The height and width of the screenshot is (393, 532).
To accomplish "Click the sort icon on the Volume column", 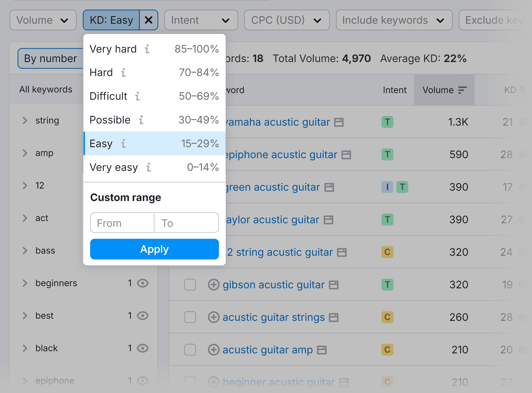I will coord(462,90).
